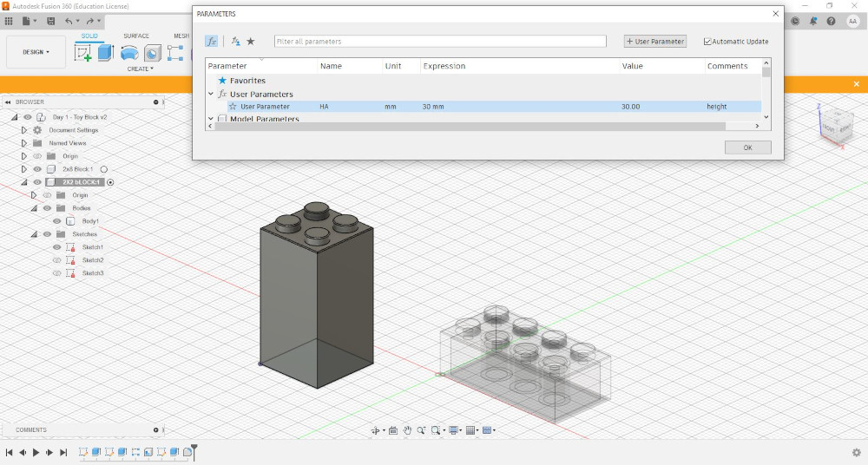Click OK in the Parameters dialog
The width and height of the screenshot is (868, 465).
point(748,147)
